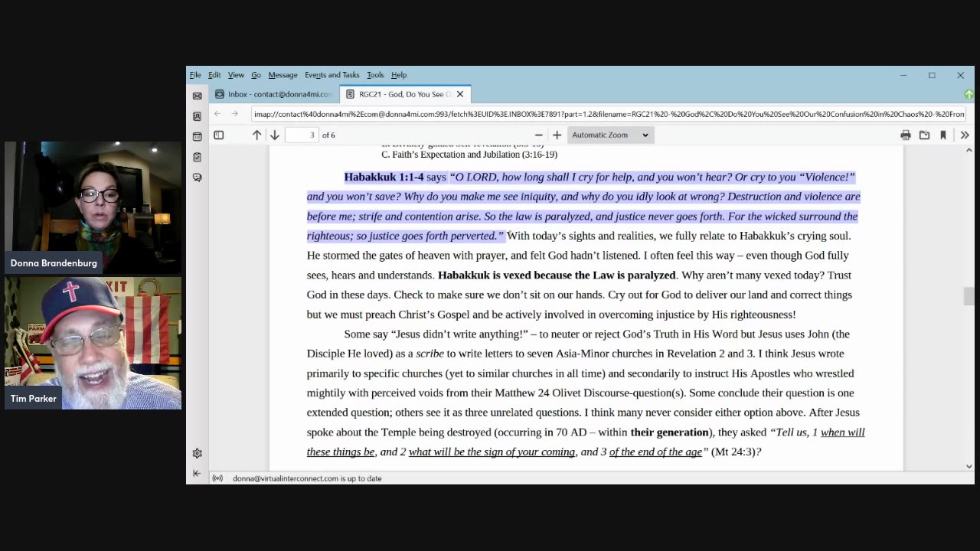Open the Mail space icon in sidebar
980x551 pixels.
tap(197, 96)
